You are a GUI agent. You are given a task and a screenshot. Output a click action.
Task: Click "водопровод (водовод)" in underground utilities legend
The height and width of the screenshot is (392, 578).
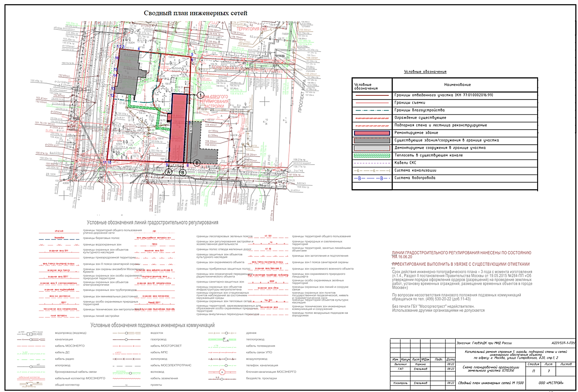point(70,333)
